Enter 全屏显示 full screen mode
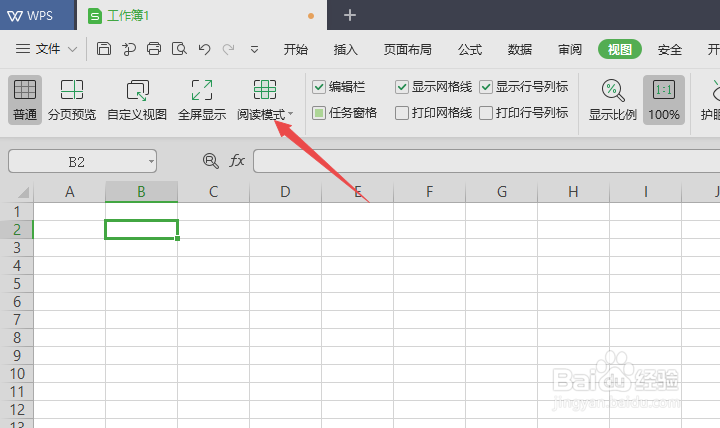Screen dimensions: 720x428 (202, 100)
